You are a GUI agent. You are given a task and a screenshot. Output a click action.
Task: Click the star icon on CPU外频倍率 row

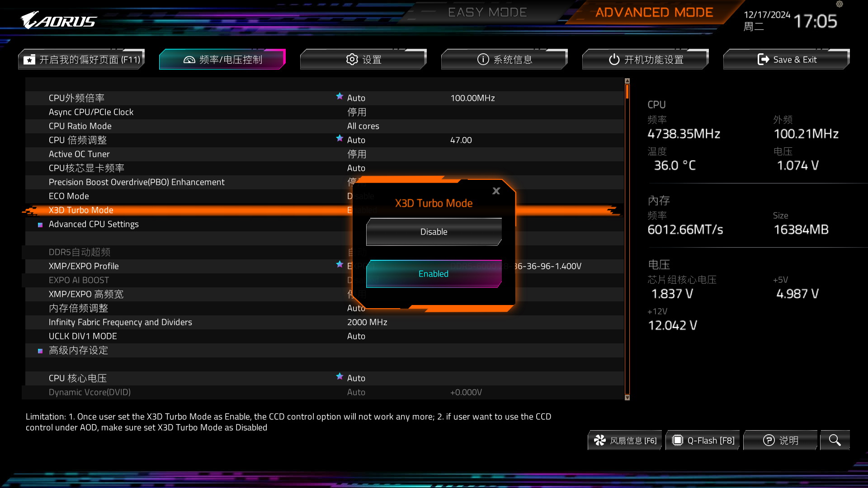point(340,96)
